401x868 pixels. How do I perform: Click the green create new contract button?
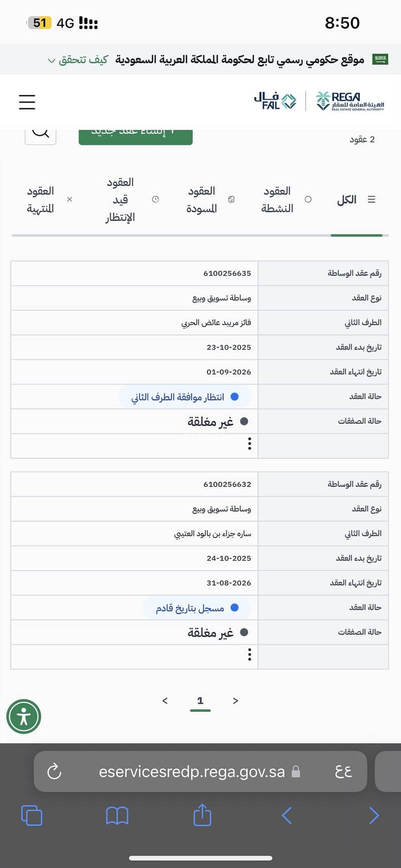(x=135, y=134)
